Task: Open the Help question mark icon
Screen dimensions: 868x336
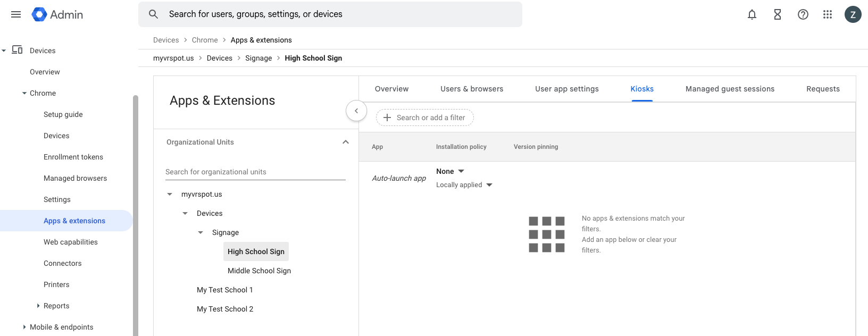Action: pyautogui.click(x=803, y=14)
